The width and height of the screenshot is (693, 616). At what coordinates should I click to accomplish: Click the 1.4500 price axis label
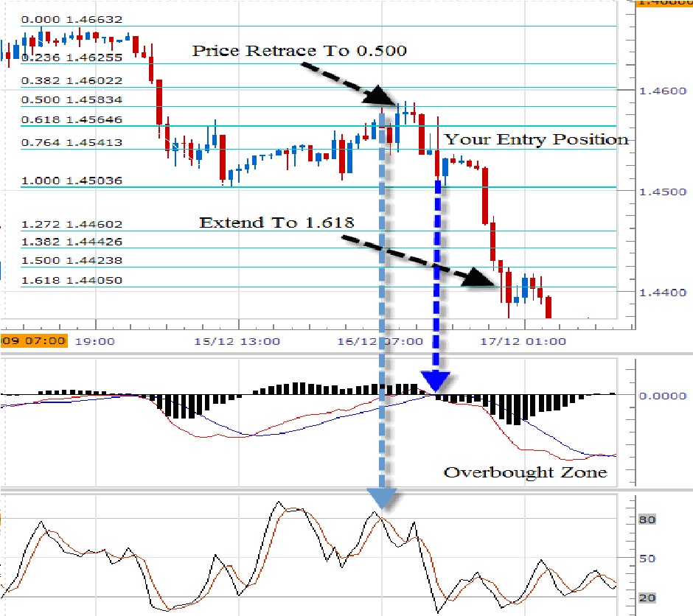coord(663,192)
